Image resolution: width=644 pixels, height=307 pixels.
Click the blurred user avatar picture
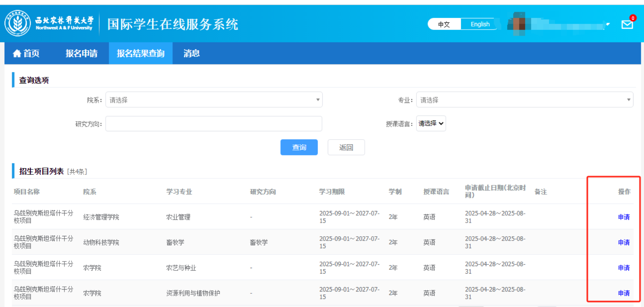519,24
